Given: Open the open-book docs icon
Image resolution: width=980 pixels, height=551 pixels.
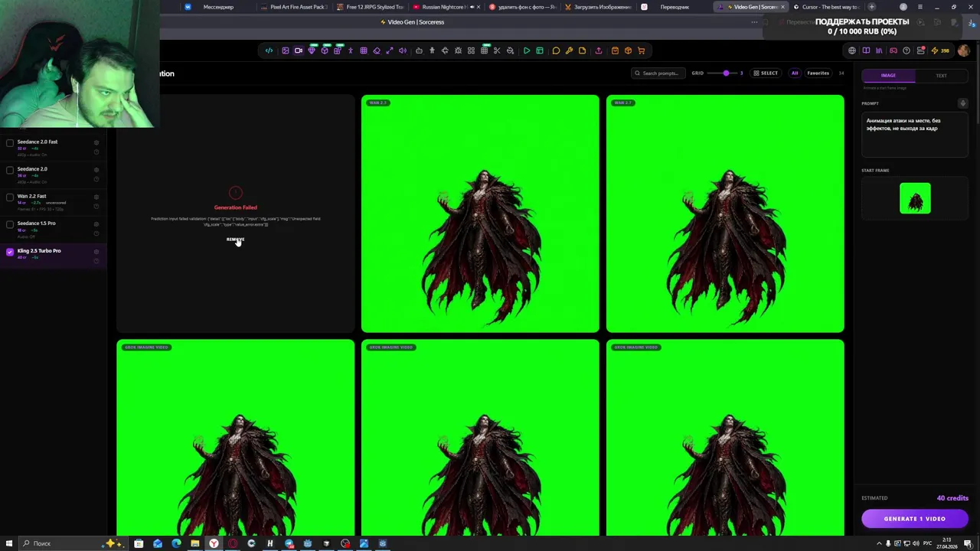Looking at the screenshot, I should point(866,51).
